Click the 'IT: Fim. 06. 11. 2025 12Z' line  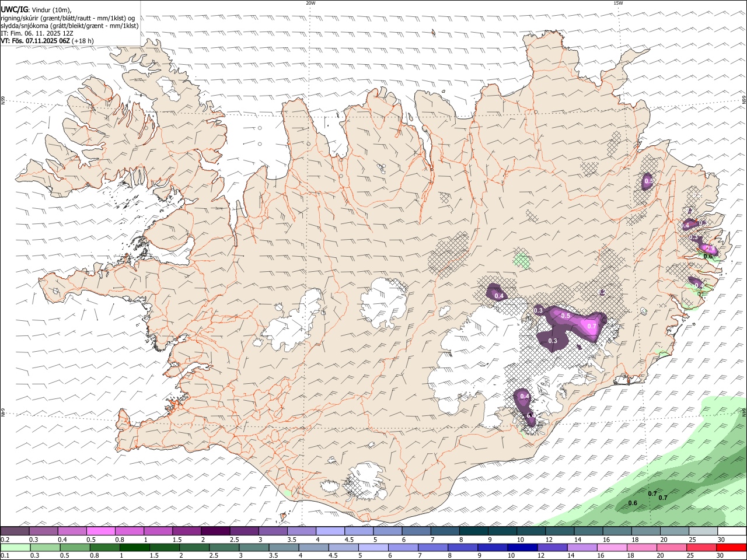[37, 33]
